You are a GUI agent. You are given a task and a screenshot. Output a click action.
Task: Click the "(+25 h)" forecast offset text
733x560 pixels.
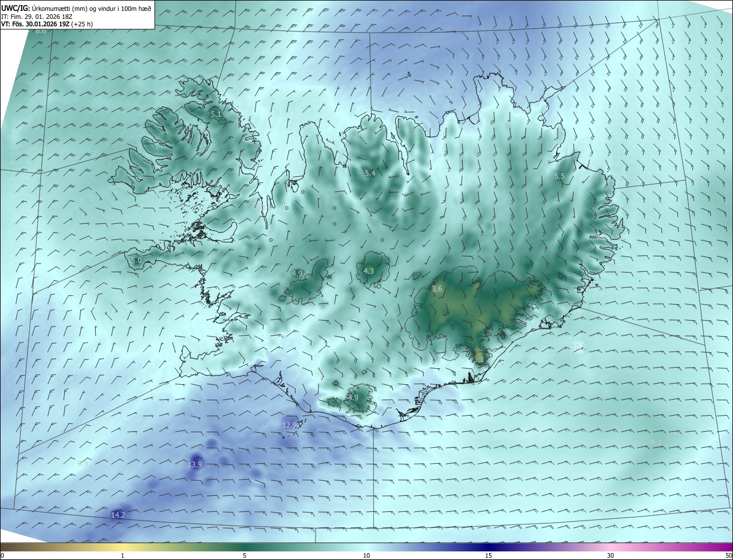(83, 24)
